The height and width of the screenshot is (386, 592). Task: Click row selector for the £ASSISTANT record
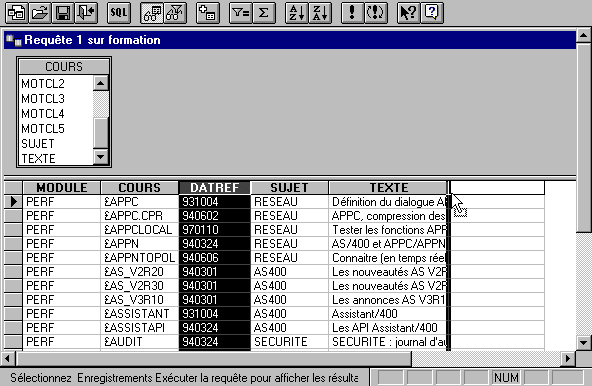13,313
